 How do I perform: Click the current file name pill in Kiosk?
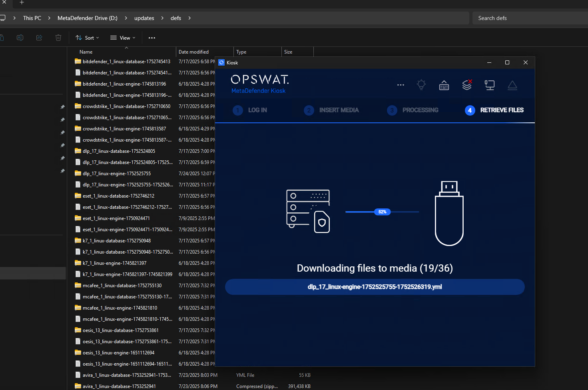375,287
